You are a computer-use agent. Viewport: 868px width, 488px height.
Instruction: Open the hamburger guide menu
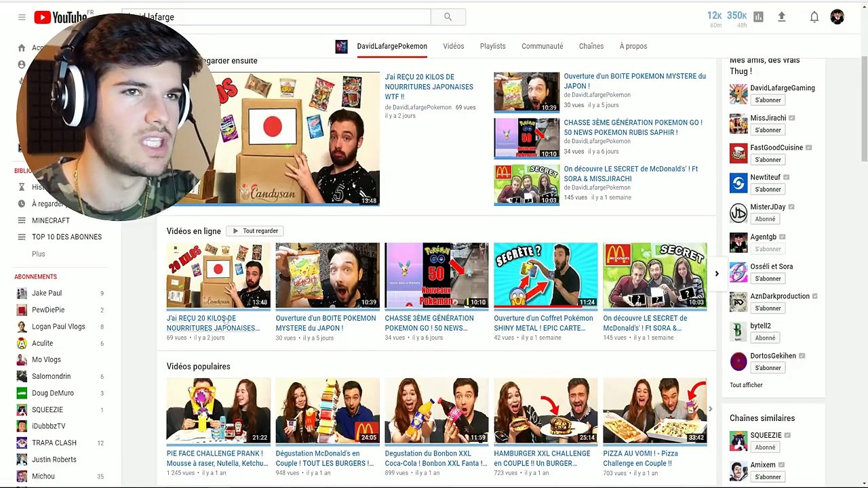tap(22, 17)
